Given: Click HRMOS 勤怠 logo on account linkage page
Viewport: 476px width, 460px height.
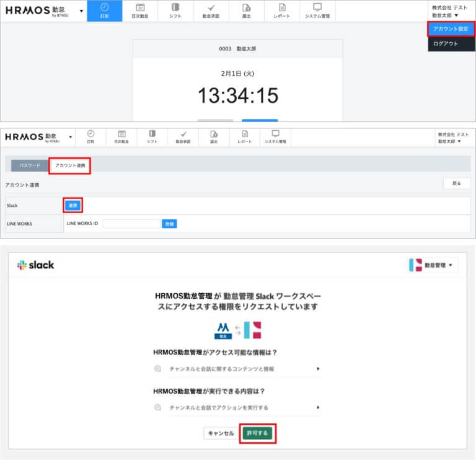Looking at the screenshot, I should point(32,137).
